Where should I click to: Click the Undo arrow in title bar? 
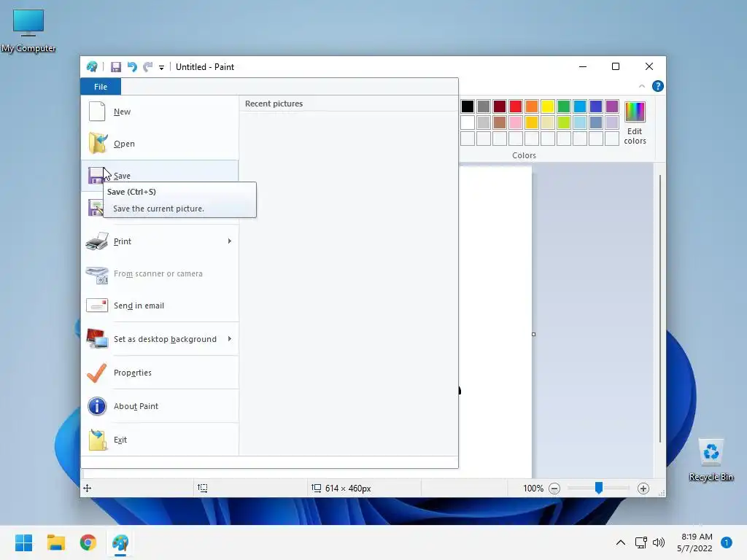132,67
